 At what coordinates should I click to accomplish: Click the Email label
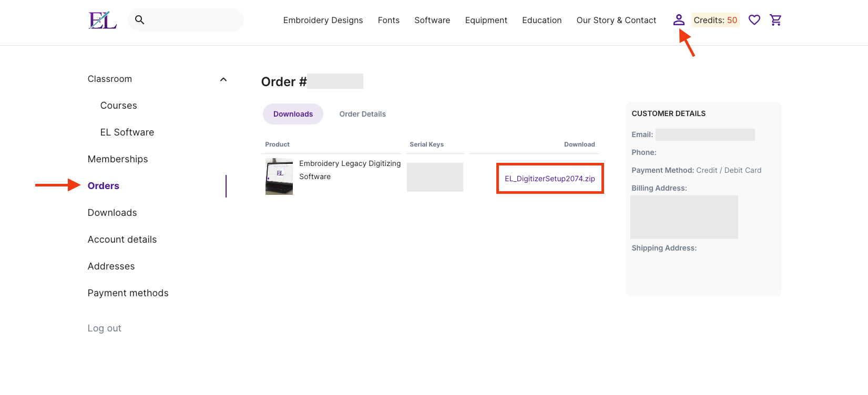click(x=642, y=134)
